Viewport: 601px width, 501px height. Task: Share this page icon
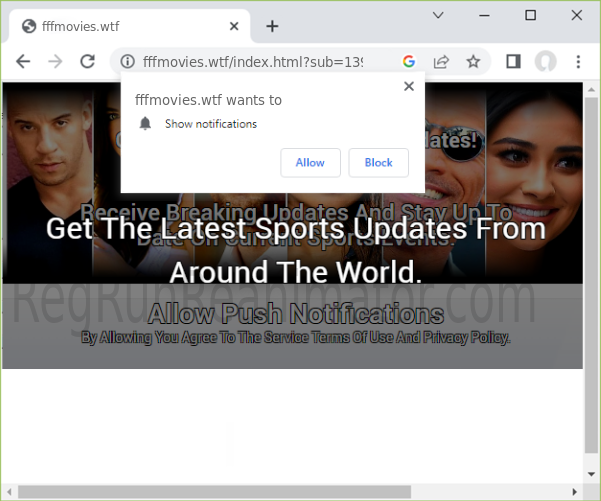tap(441, 62)
